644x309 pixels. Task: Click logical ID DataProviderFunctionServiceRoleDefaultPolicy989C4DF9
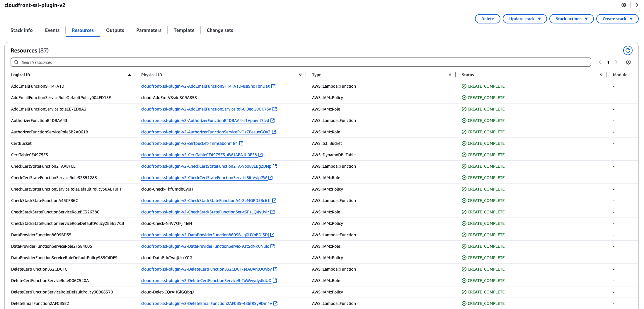point(64,258)
